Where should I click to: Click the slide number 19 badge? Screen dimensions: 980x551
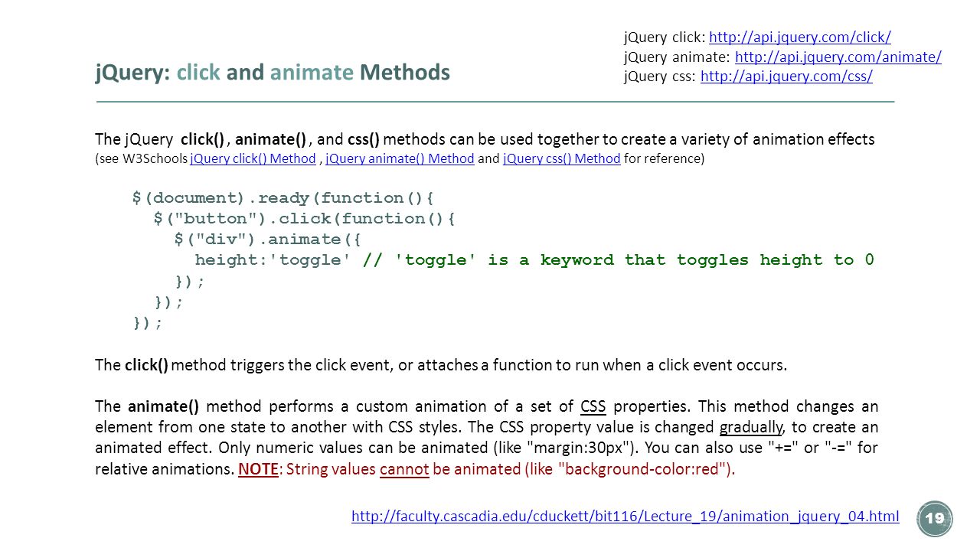[935, 518]
